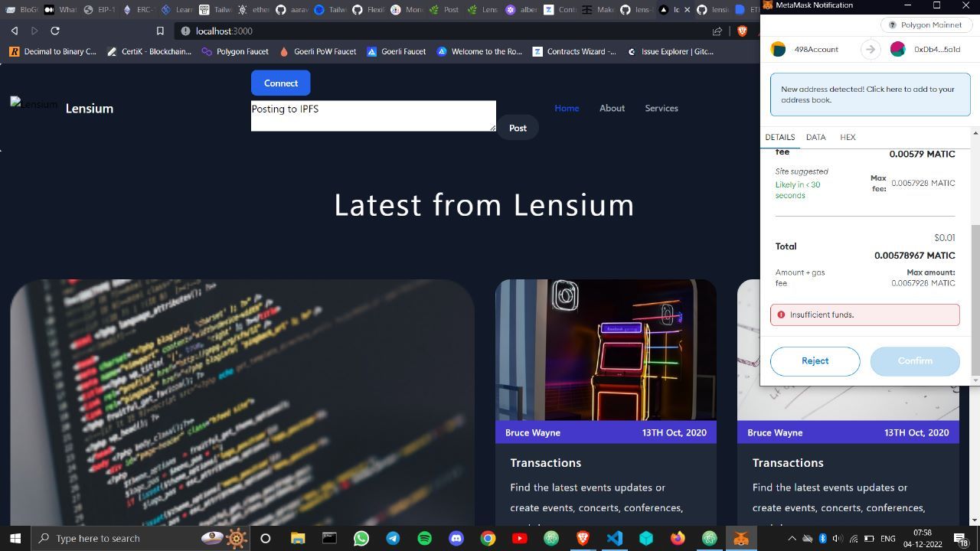Click the Post button next to textarea
The image size is (980, 551).
point(518,128)
